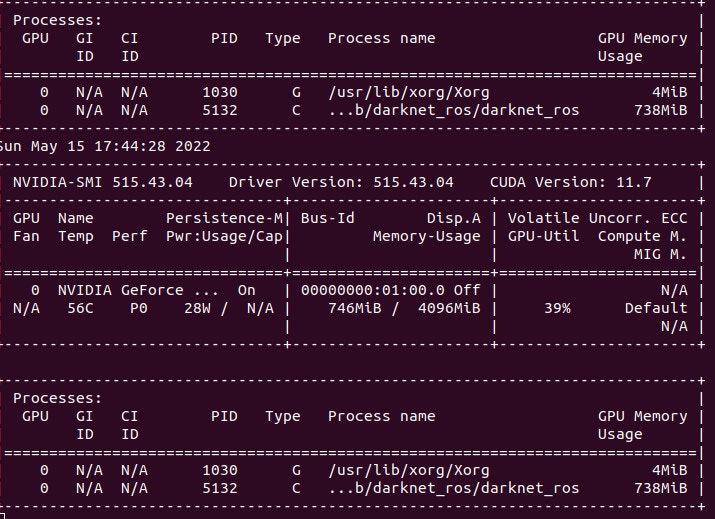Click the used memory value '746MiB'
The image size is (715, 519).
[x=355, y=308]
